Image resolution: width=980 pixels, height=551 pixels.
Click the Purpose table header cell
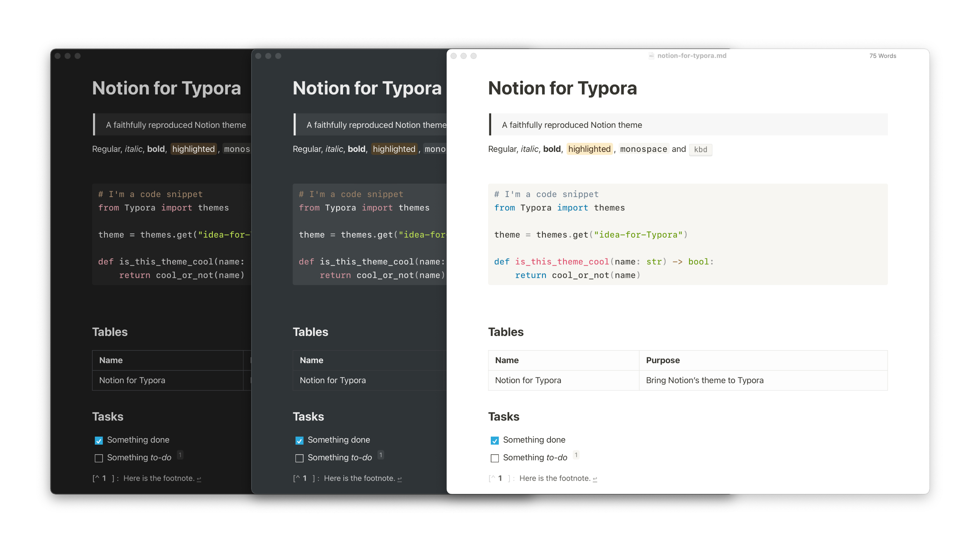663,360
